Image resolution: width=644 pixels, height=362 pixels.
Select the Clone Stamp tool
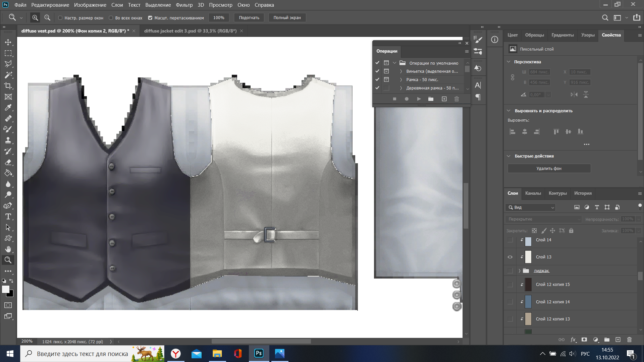(x=8, y=140)
